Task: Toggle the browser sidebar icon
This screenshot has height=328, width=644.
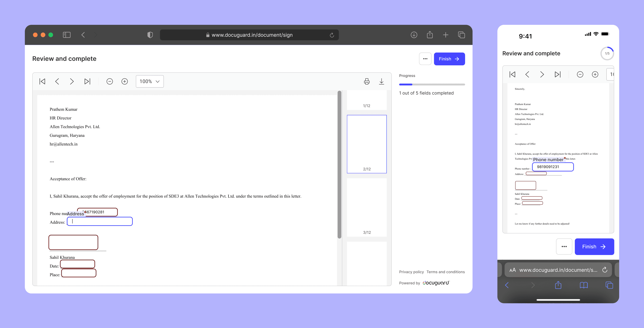Action: 66,35
